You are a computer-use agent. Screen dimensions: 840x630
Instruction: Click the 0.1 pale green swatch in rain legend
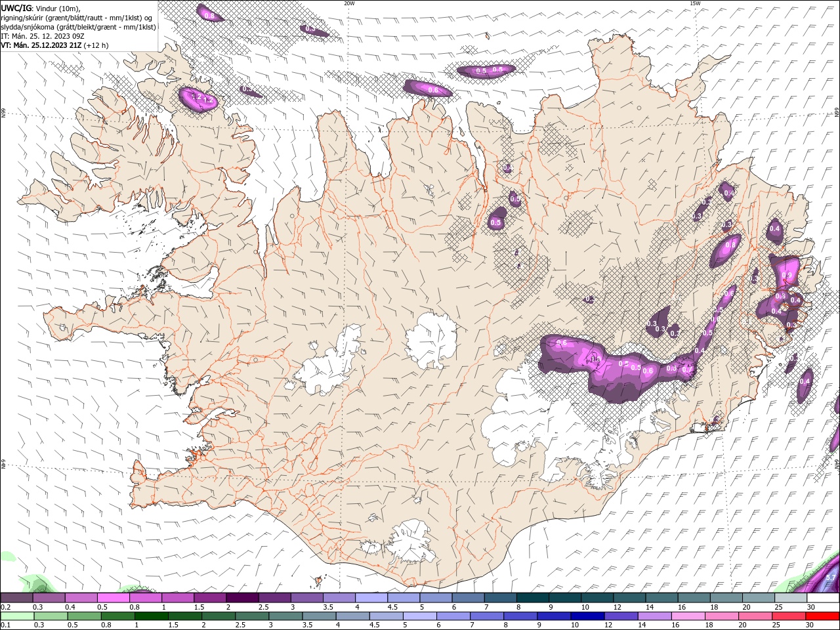click(x=17, y=616)
